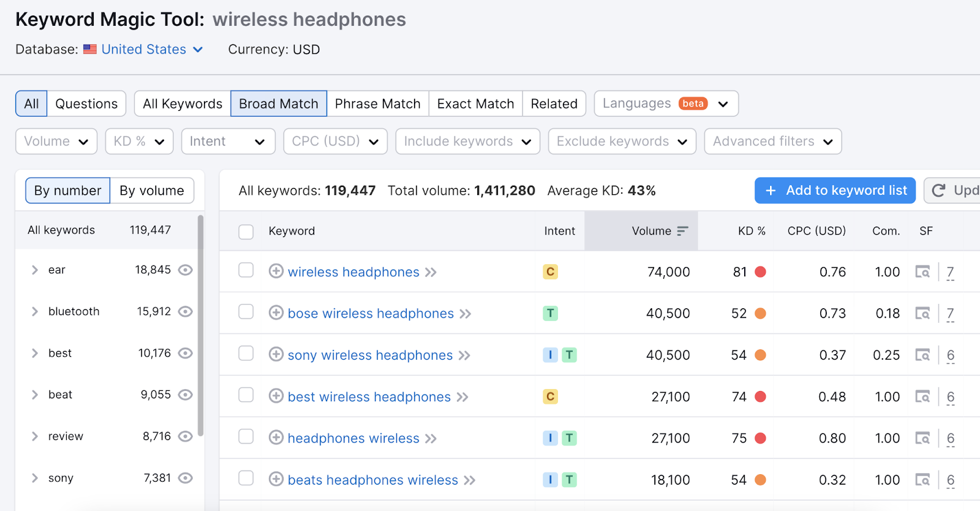Open the headphones wireless keyword link
Screen dimensions: 980x511
[353, 438]
